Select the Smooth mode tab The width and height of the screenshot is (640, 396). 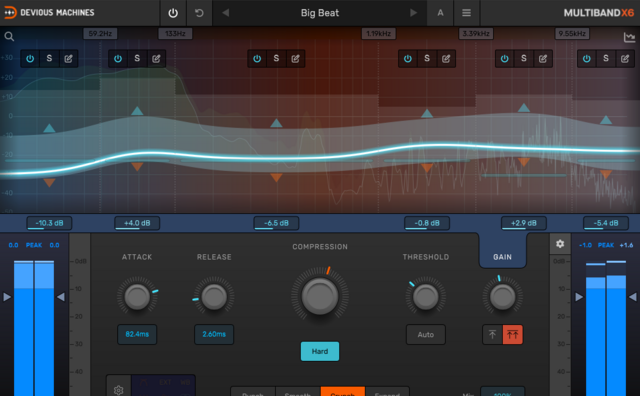(x=298, y=392)
